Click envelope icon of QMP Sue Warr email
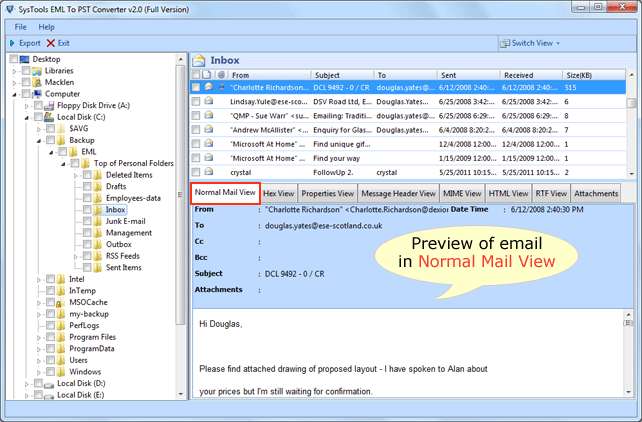The image size is (642, 422). pos(209,115)
